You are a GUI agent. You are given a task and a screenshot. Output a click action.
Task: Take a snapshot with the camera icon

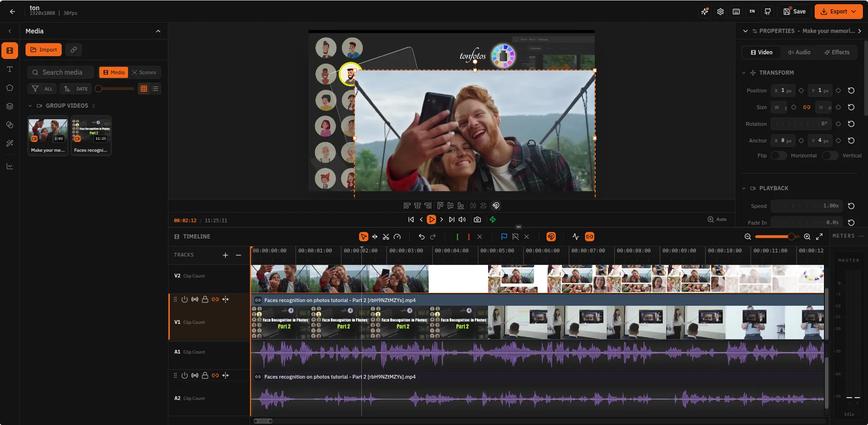click(x=477, y=219)
